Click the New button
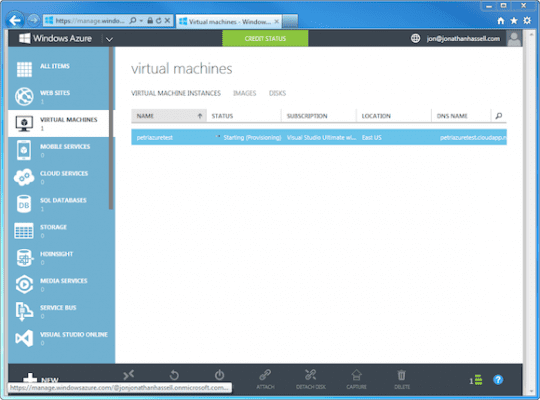The image size is (540, 400). tap(41, 380)
